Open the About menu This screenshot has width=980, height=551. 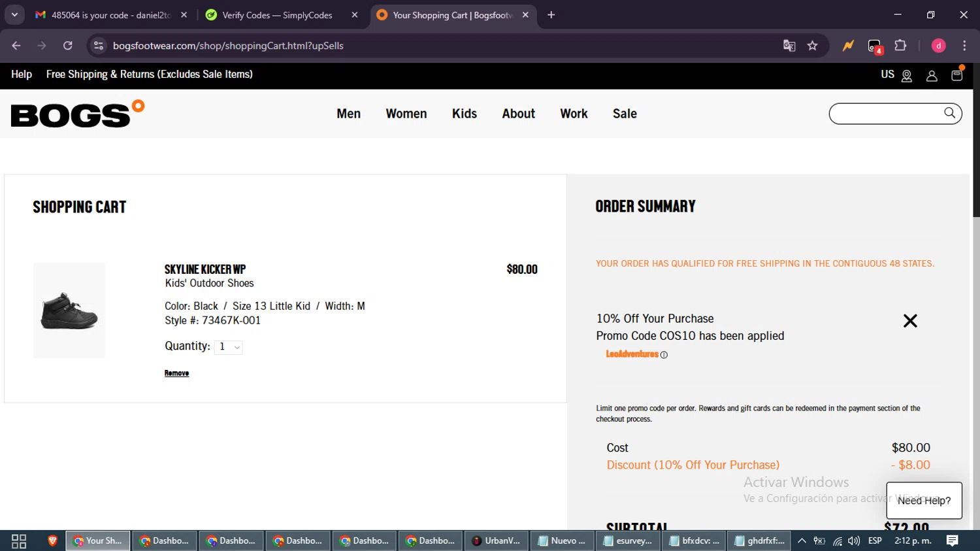[x=519, y=114]
